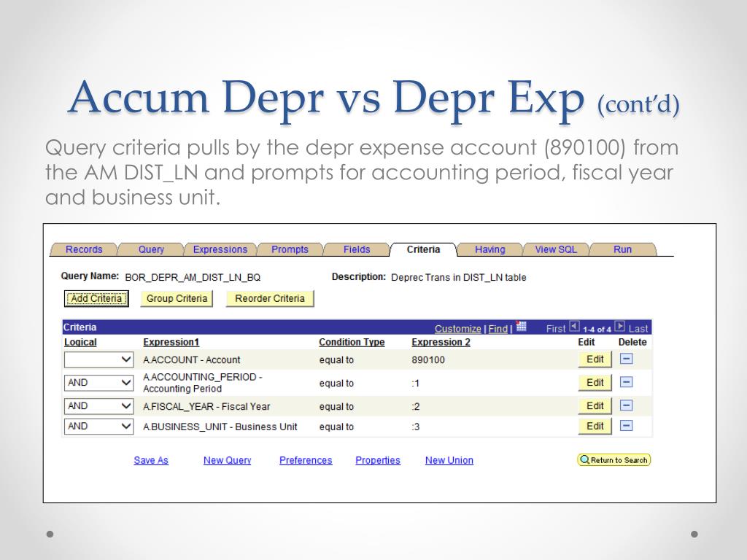Open logical dropdown for A.ACCOUNT row
747x560 pixels.
coord(98,359)
